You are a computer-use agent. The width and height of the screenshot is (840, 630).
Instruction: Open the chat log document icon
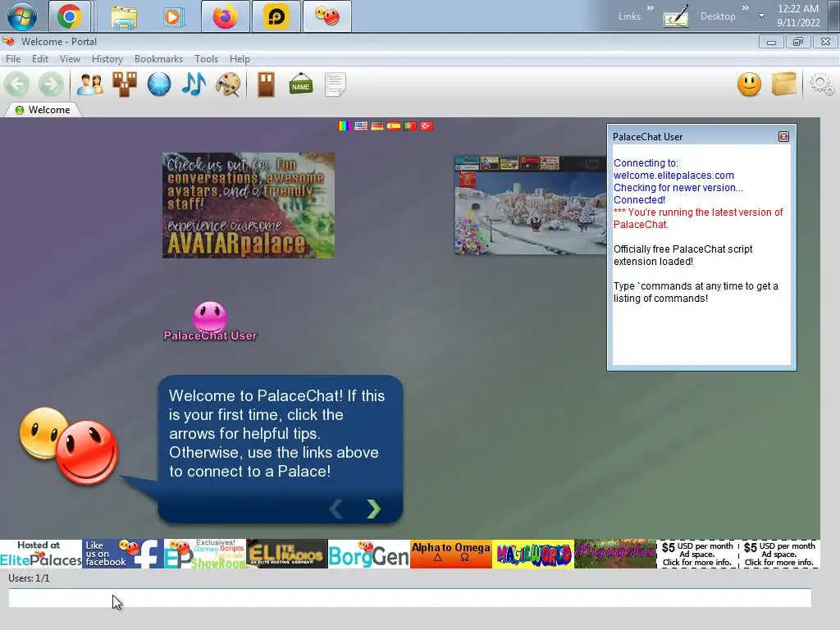(336, 84)
